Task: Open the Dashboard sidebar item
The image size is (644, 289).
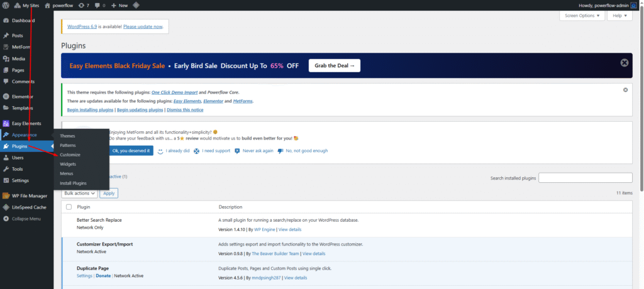Action: [x=25, y=21]
